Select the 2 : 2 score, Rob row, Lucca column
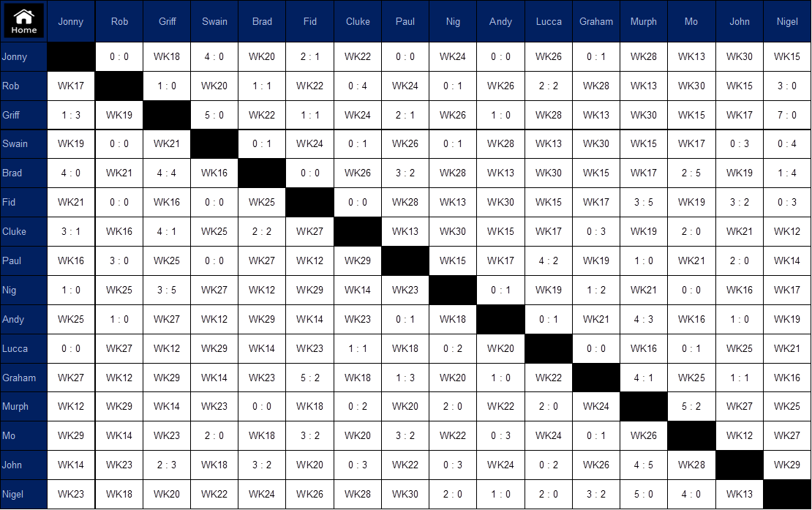The width and height of the screenshot is (812, 510). [x=549, y=86]
